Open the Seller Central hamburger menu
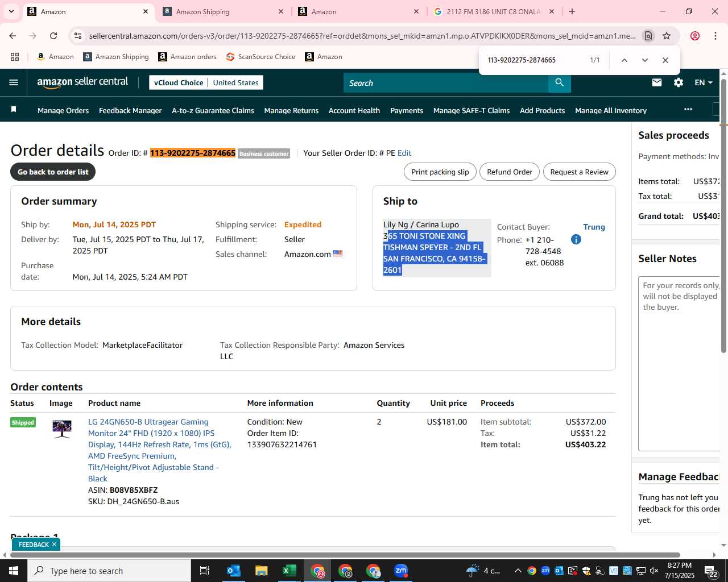This screenshot has width=728, height=582. coord(14,82)
